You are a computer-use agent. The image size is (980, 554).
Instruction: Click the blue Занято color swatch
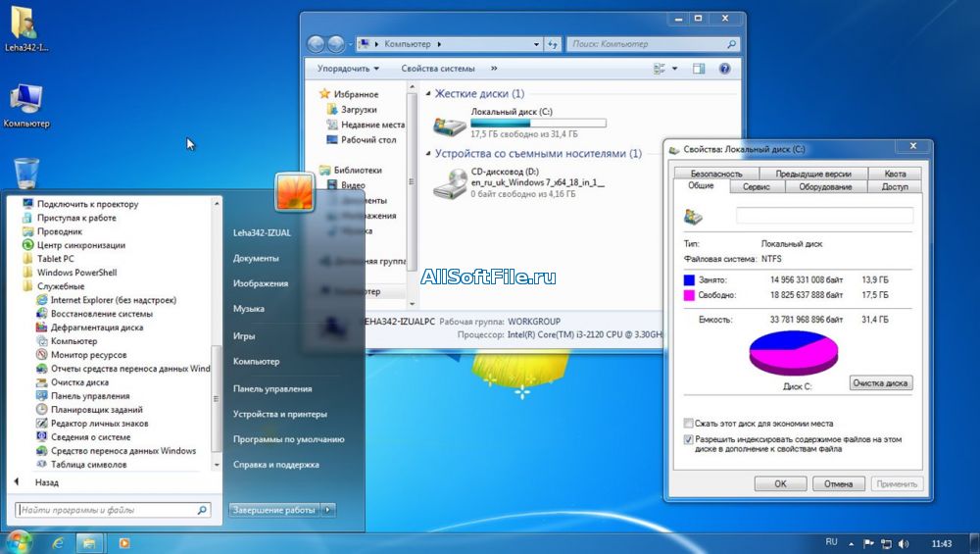[x=690, y=280]
